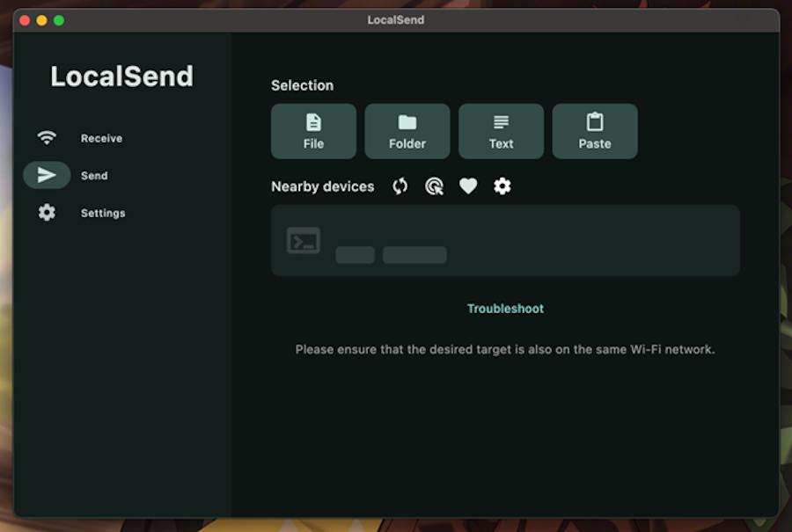This screenshot has width=792, height=532.
Task: Click the Selection section heading
Action: click(x=302, y=85)
